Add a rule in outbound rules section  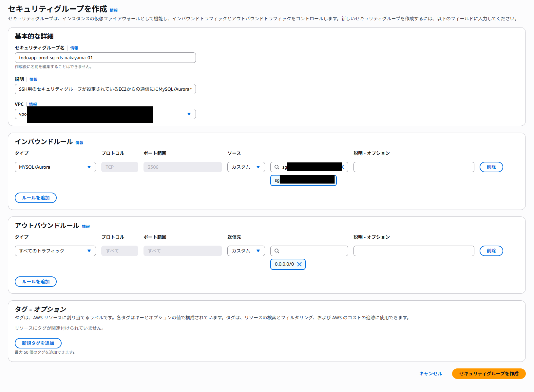coord(36,282)
